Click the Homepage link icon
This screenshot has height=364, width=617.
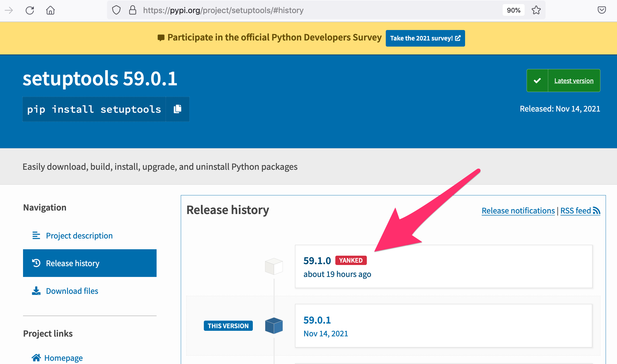36,357
